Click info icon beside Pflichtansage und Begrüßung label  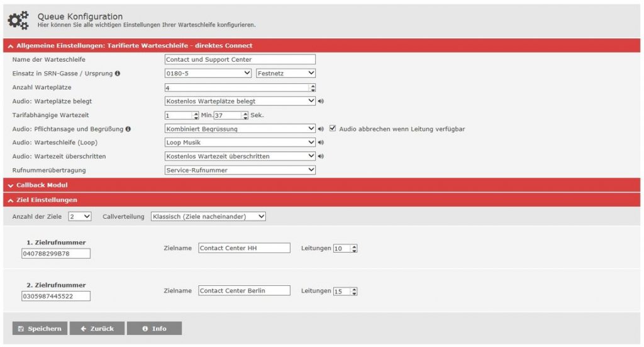128,129
